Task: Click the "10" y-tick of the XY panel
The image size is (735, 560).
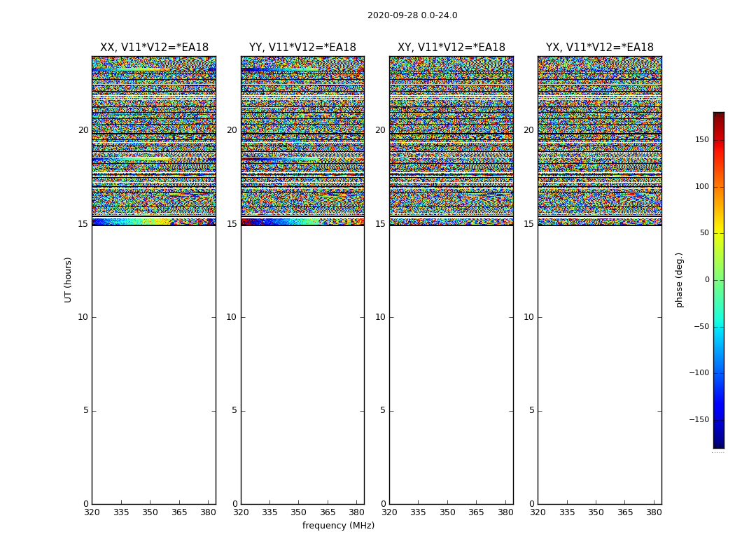Action: pyautogui.click(x=380, y=317)
